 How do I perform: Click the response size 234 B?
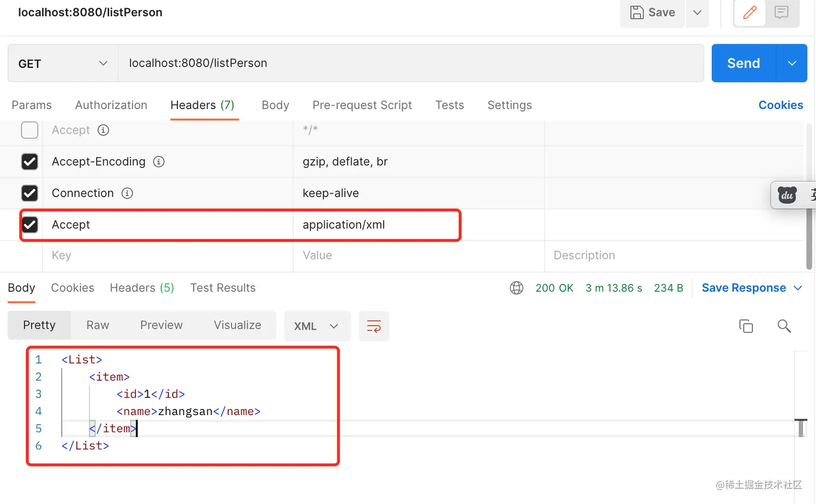point(669,288)
